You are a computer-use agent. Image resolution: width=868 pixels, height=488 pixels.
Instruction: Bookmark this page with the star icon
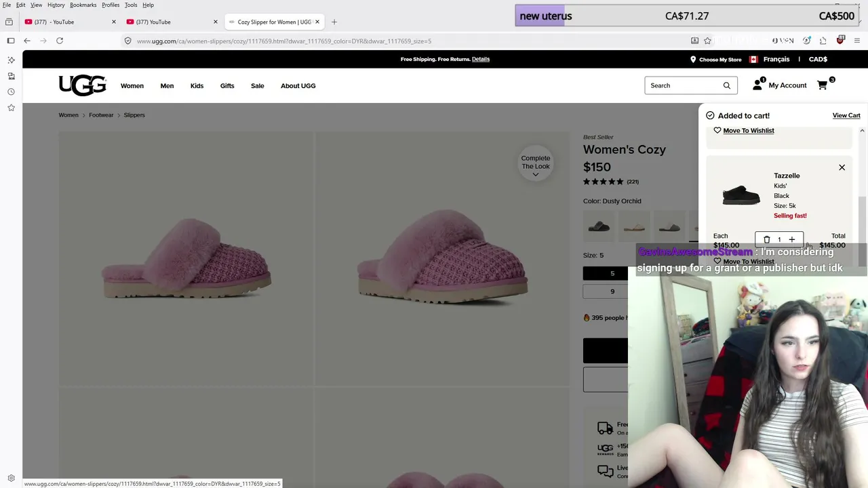[x=707, y=41]
